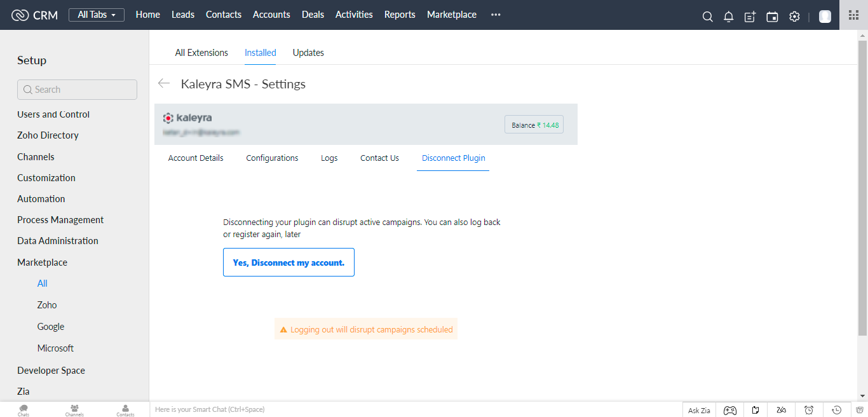Viewport: 868px width, 417px height.
Task: Open the sticky notes icon
Action: click(756, 410)
